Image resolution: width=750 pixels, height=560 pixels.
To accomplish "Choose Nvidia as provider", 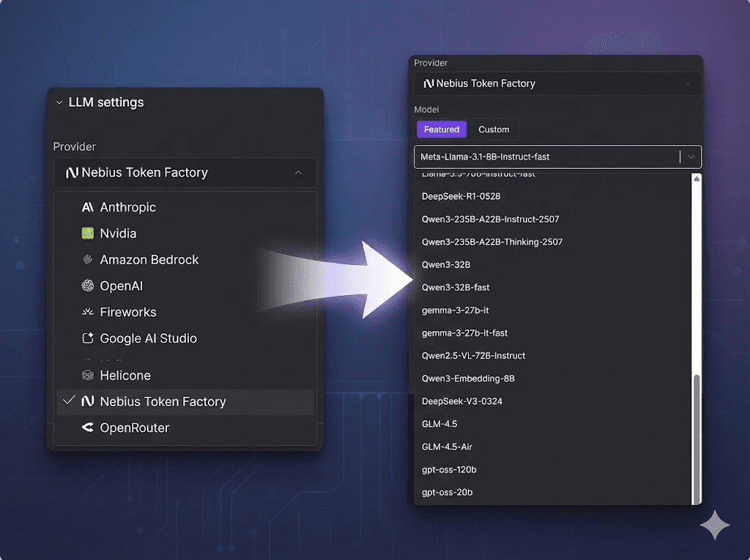I will pos(185,234).
